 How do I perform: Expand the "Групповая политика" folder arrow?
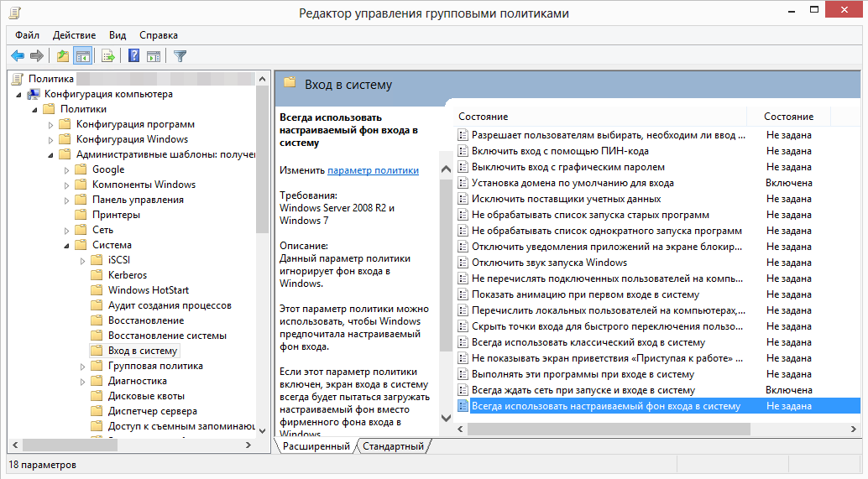click(x=83, y=367)
